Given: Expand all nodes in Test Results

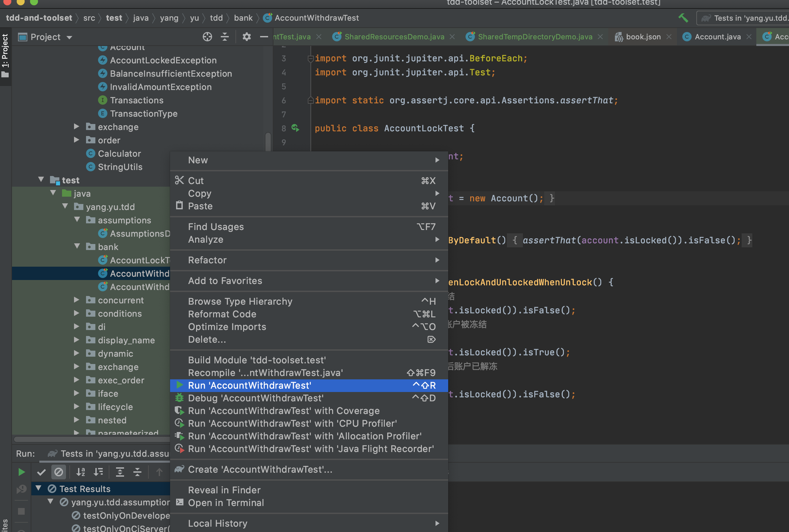Looking at the screenshot, I should pyautogui.click(x=121, y=472).
